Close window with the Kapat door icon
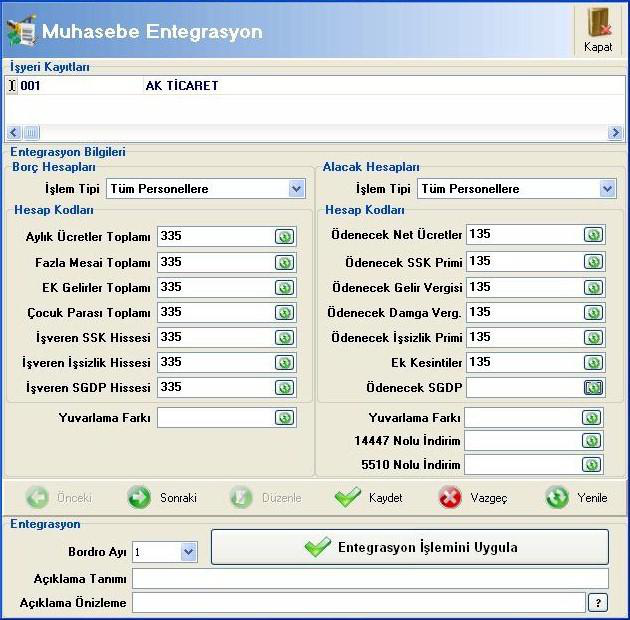 tap(598, 30)
